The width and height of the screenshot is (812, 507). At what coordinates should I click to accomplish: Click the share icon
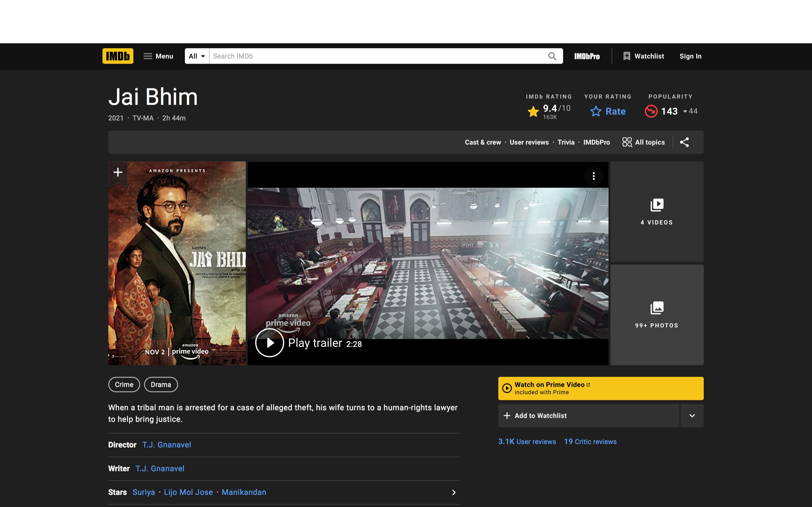pyautogui.click(x=684, y=142)
